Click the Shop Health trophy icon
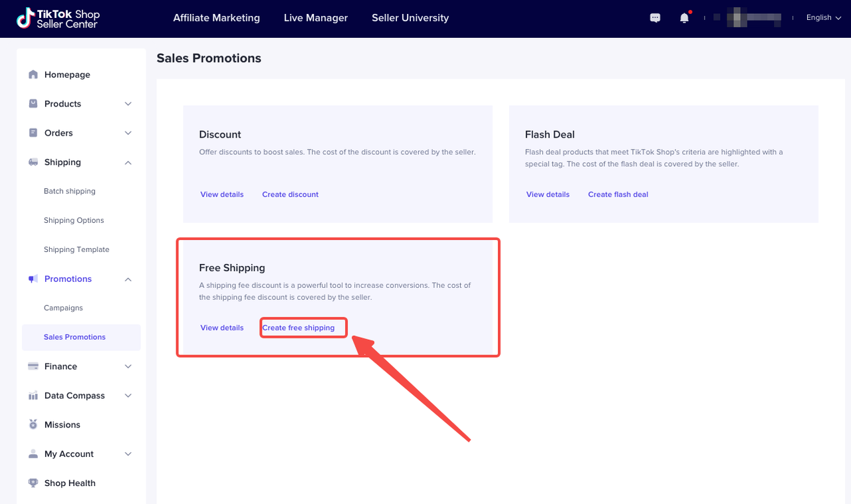The image size is (851, 504). (33, 483)
